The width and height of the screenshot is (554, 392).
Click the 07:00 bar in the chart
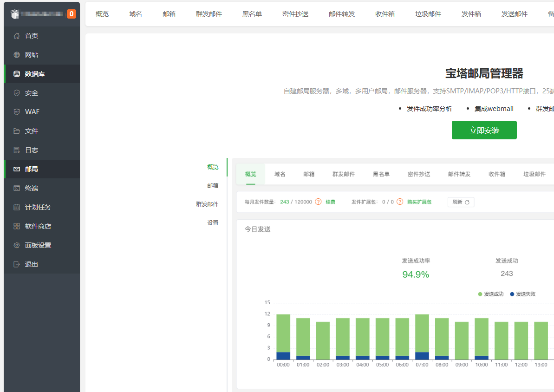(422, 337)
